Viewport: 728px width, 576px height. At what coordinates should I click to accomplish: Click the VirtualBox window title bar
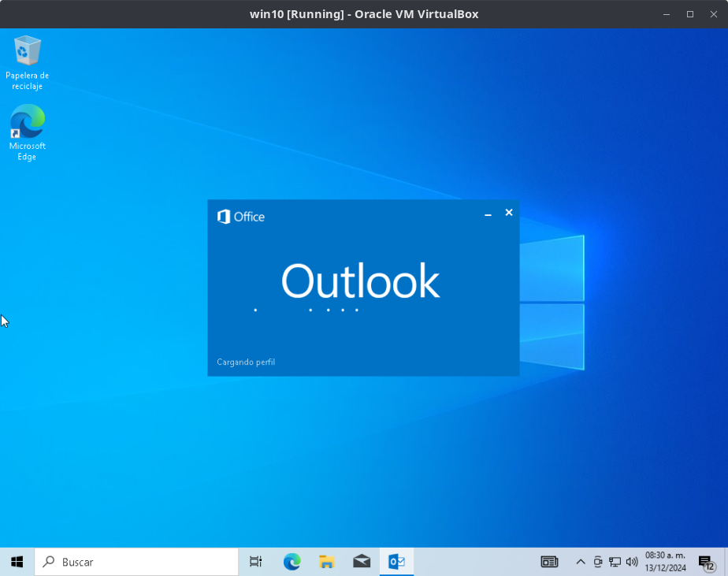pos(363,14)
